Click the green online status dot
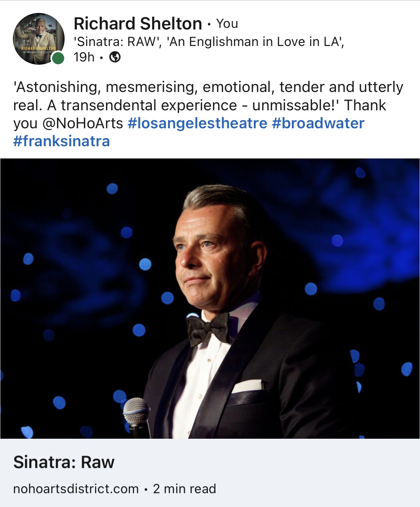Viewport: 420px width, 507px height. 58,58
